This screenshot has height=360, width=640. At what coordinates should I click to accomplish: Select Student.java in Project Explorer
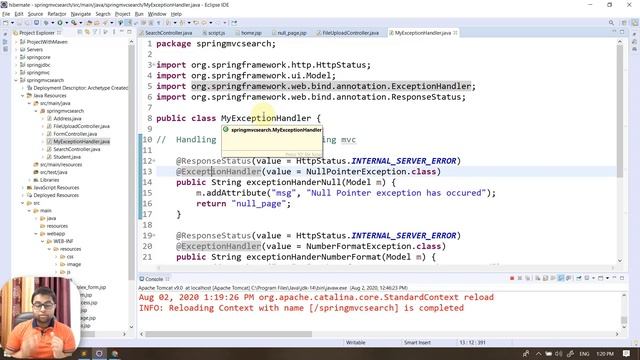point(67,157)
